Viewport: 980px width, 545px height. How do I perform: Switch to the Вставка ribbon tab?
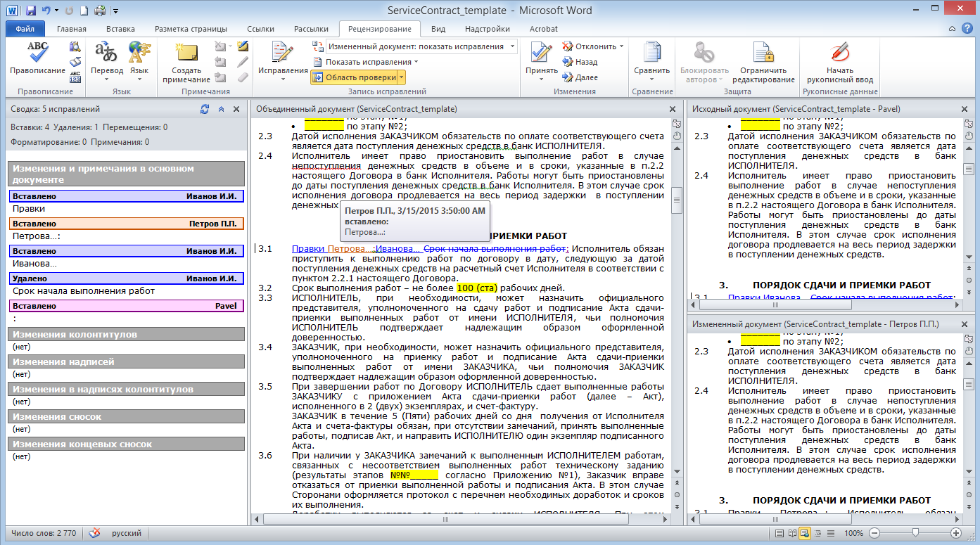[x=120, y=29]
